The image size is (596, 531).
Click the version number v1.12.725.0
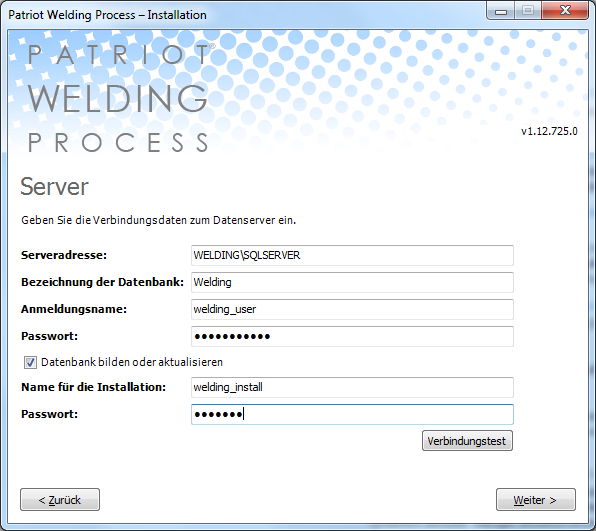[x=549, y=132]
